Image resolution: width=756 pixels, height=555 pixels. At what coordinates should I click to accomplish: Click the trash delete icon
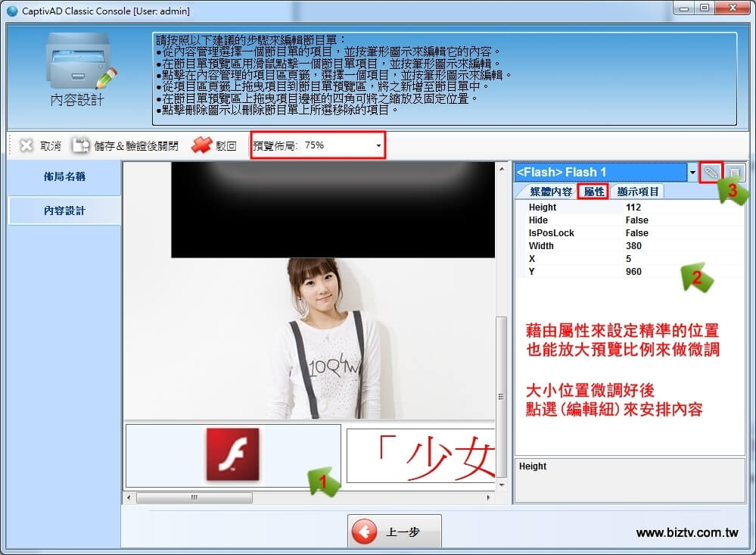click(735, 173)
